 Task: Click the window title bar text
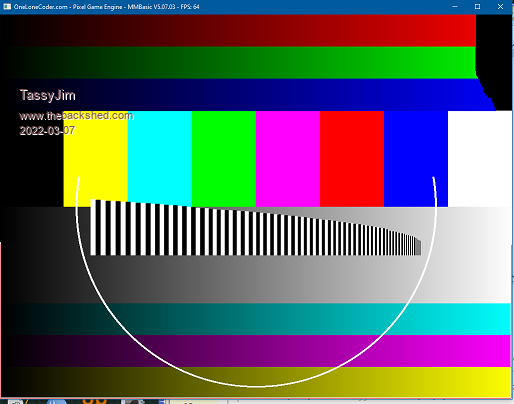coord(107,7)
